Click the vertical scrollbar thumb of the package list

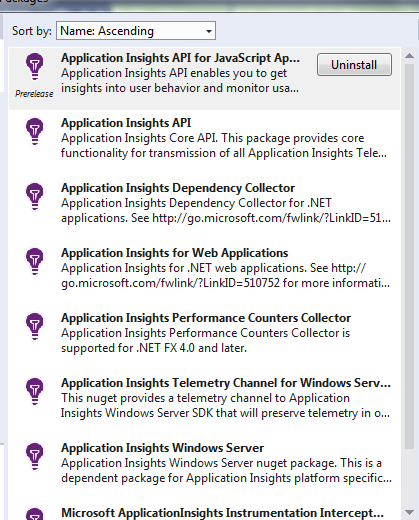(409, 256)
